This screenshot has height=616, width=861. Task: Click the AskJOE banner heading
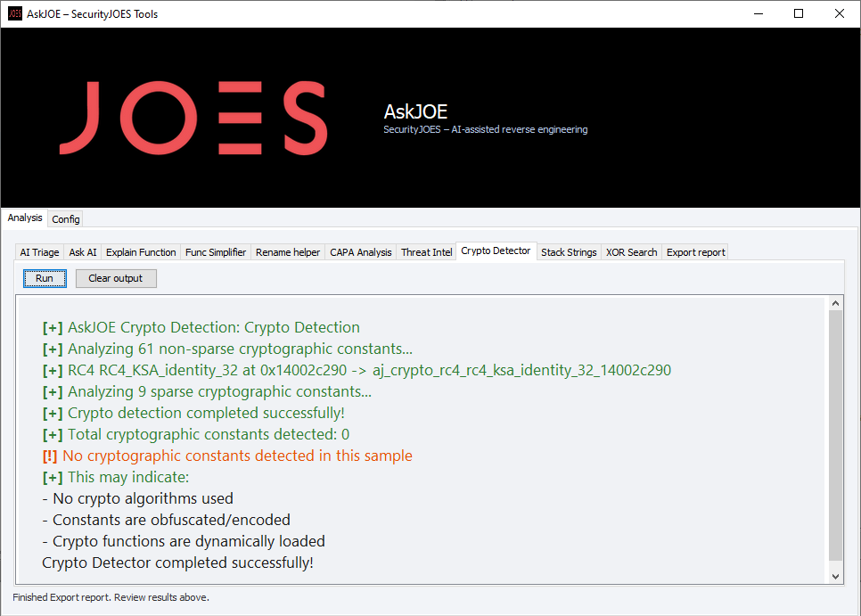[415, 111]
